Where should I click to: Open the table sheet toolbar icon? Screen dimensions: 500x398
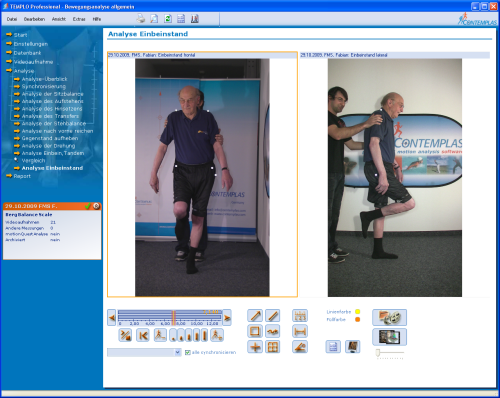click(181, 19)
